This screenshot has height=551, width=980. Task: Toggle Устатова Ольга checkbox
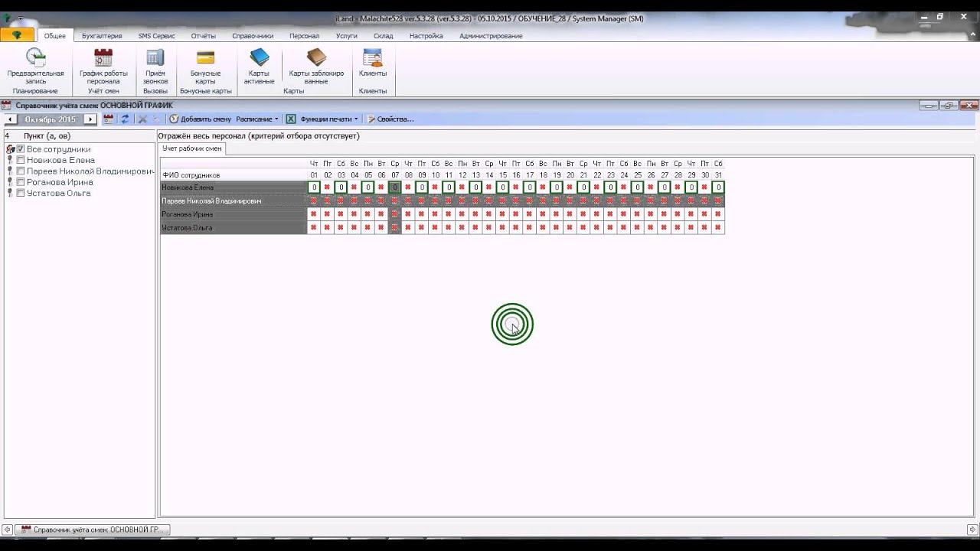click(21, 193)
